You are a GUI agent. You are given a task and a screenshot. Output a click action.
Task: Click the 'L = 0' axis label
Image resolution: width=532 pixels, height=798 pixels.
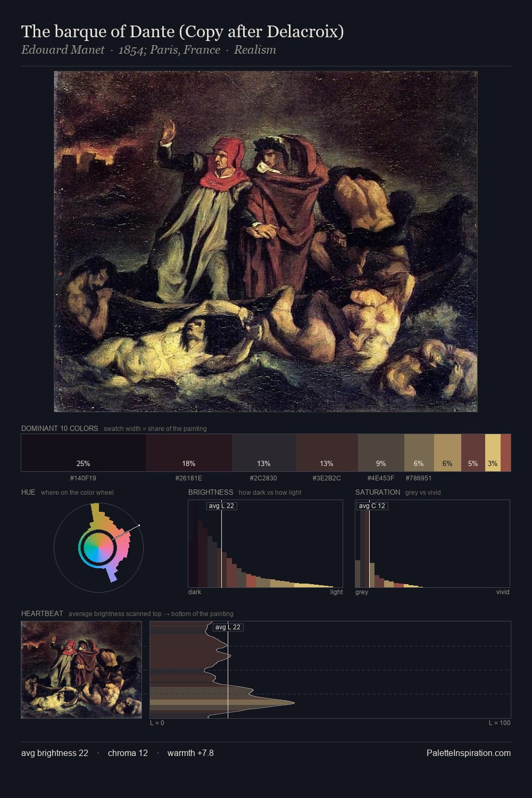157,723
